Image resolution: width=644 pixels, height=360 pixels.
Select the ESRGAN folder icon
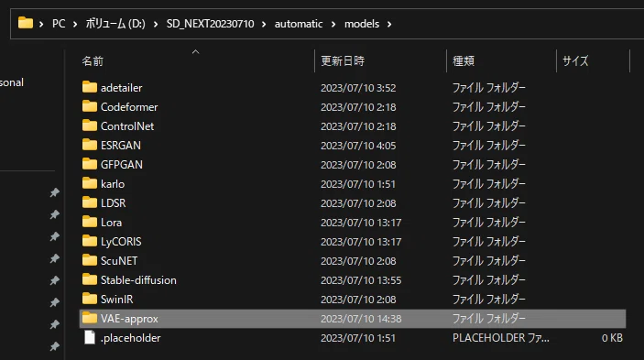pos(90,145)
